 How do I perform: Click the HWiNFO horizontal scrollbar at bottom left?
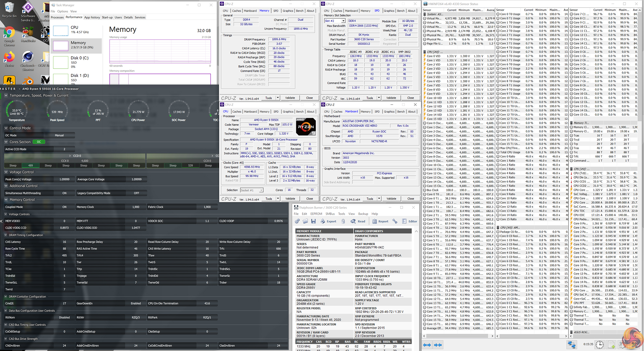coord(457,336)
